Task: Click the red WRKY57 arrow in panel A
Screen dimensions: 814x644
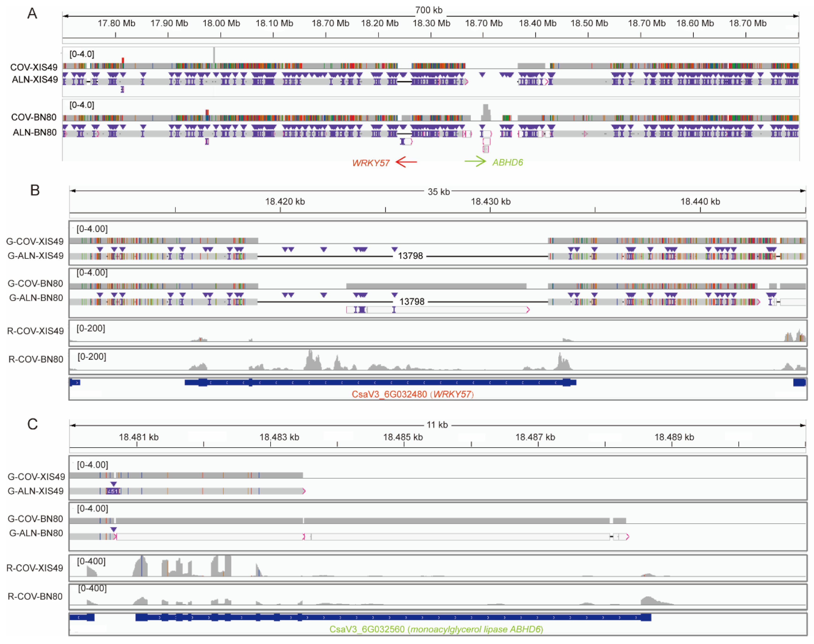Action: coord(406,162)
